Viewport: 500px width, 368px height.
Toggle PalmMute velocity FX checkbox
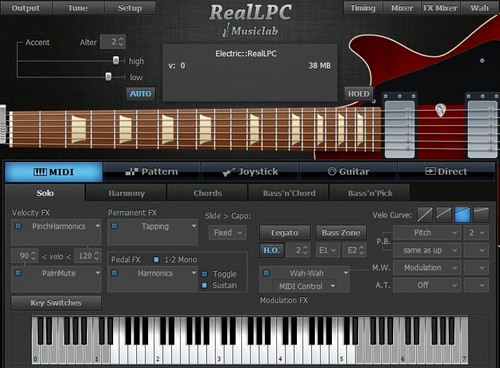click(x=18, y=273)
